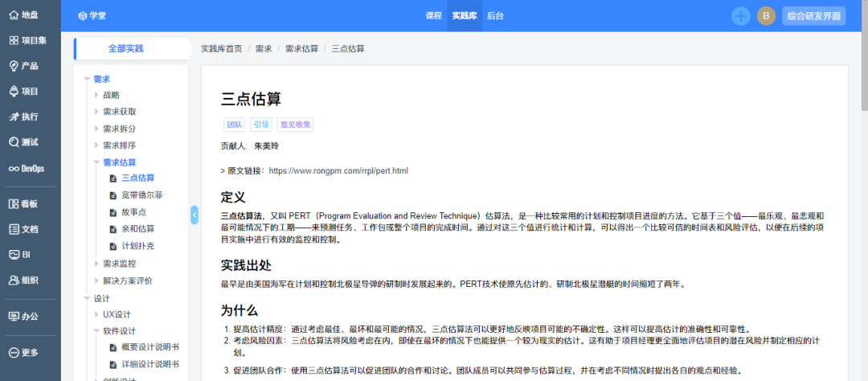Collapse the 需求估算 tree node
This screenshot has width=868, height=381.
tap(97, 162)
